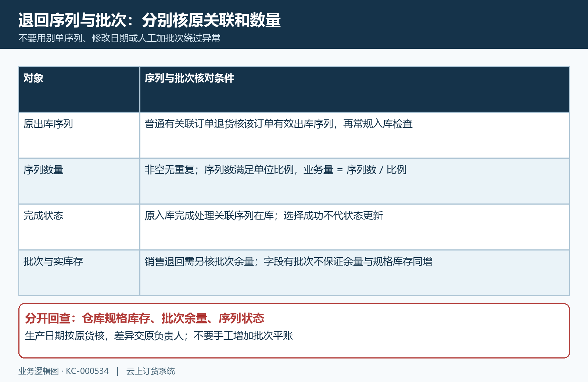Click the footer text 云上订货系统
588x382 pixels.
click(151, 371)
